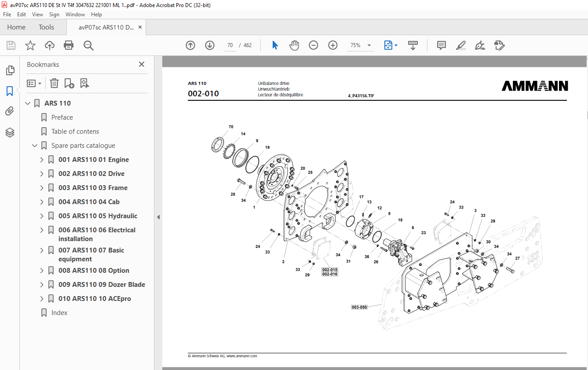Screen dimensions: 588x370
Task: Select the avP07sc ARS110 document tab
Action: [106, 27]
